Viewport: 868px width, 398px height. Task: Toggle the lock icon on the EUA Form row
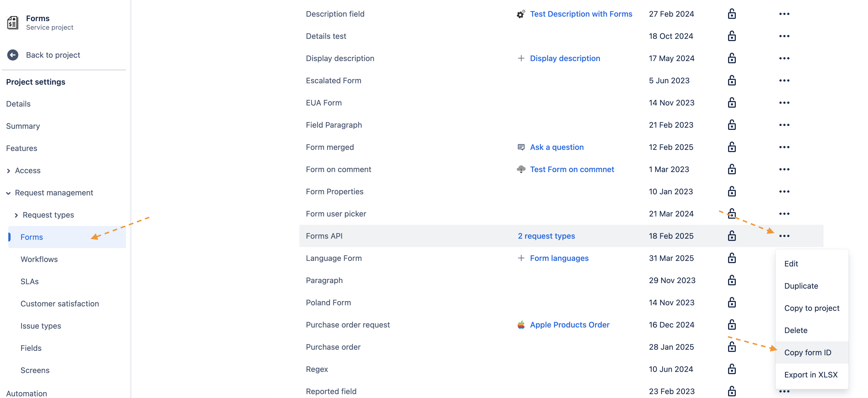click(732, 103)
